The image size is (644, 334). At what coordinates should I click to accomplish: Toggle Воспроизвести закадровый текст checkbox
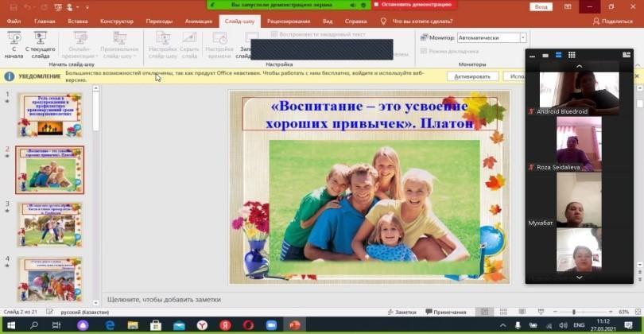click(x=274, y=34)
